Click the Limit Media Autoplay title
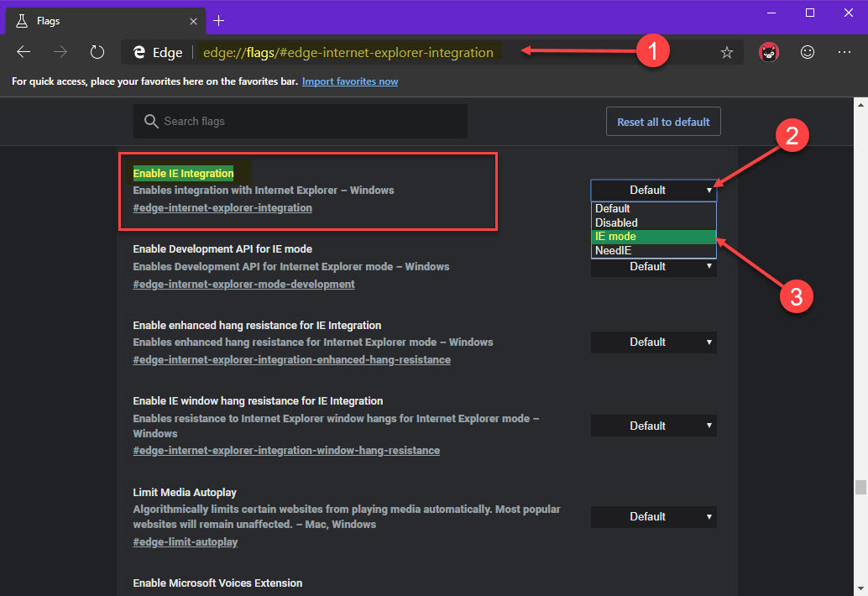The width and height of the screenshot is (868, 596). (185, 493)
